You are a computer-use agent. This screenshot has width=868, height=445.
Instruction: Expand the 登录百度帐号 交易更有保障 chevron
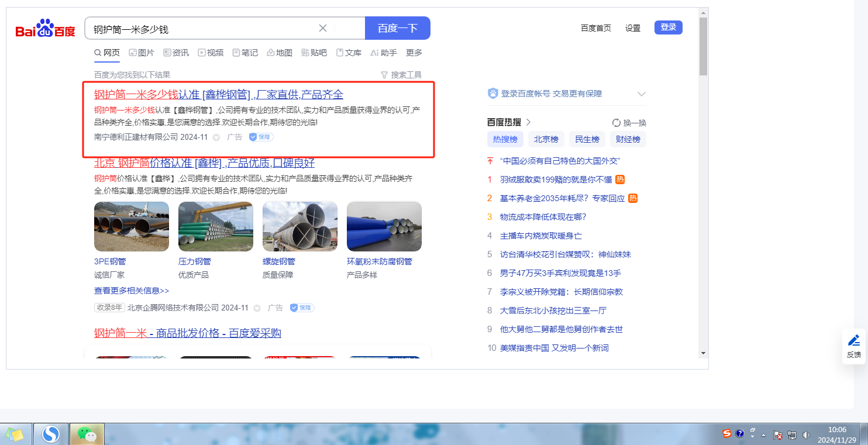click(x=641, y=94)
